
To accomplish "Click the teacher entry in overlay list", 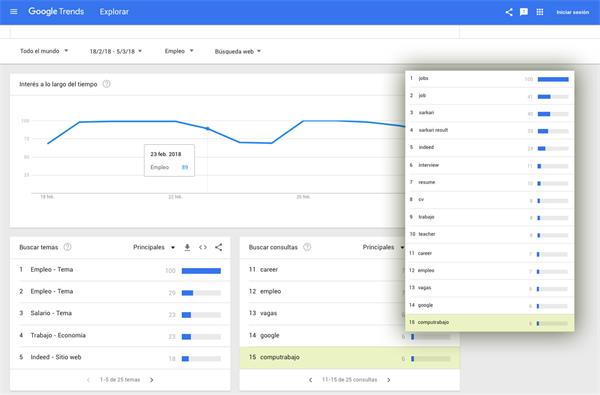I will 489,234.
